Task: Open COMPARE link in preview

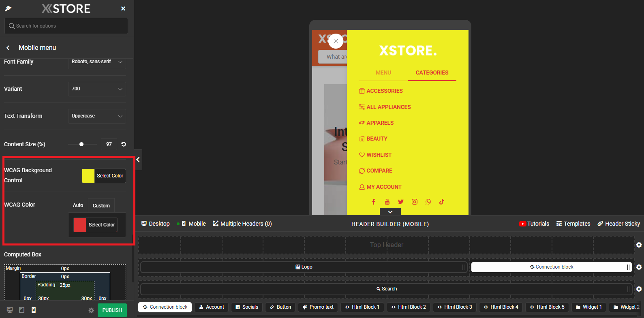Action: click(376, 171)
